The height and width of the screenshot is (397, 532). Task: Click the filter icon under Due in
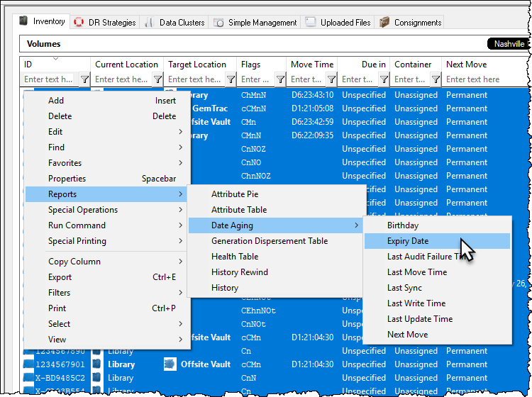pos(384,79)
